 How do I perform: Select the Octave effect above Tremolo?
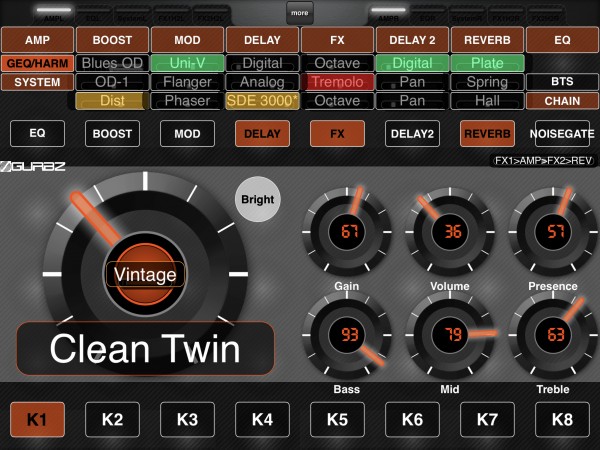(x=337, y=63)
